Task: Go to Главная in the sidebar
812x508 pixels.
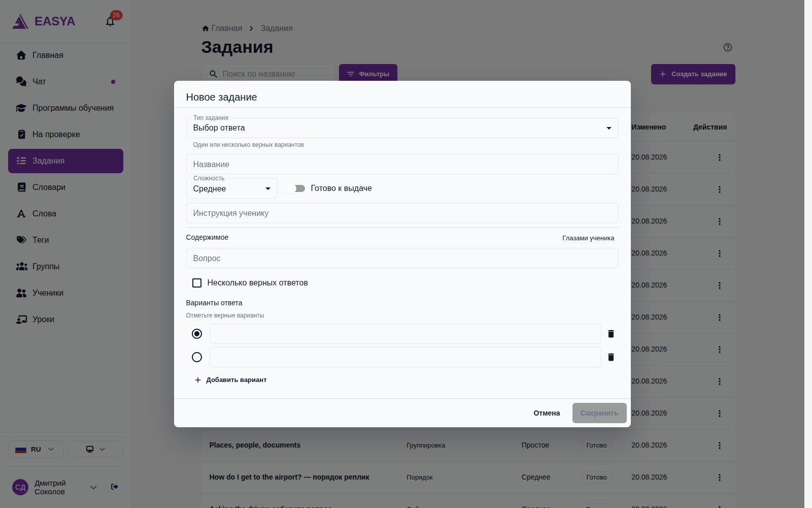Action: [65, 55]
